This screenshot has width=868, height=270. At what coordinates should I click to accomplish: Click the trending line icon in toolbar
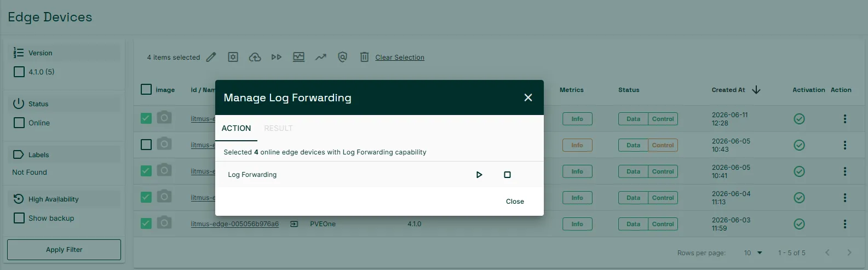pyautogui.click(x=320, y=57)
